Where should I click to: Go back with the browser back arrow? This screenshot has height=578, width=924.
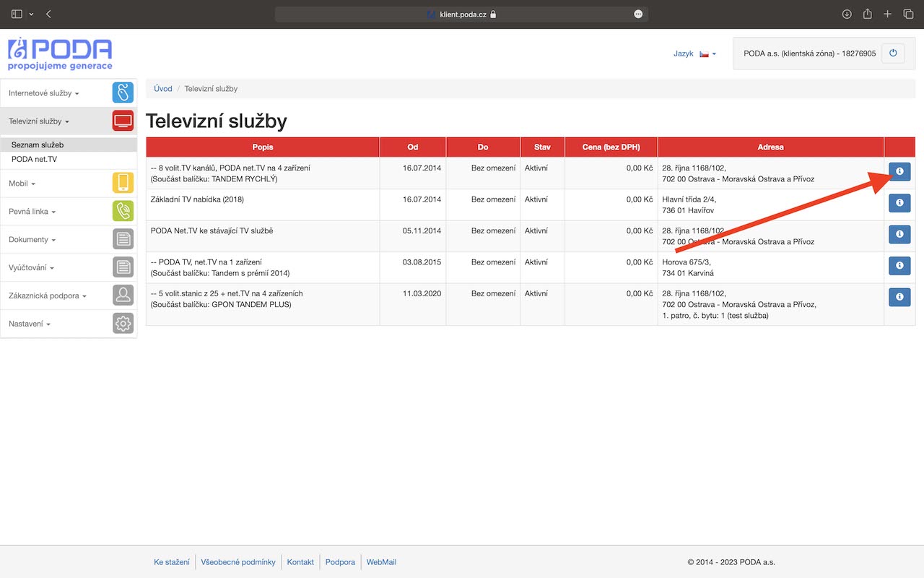point(48,14)
